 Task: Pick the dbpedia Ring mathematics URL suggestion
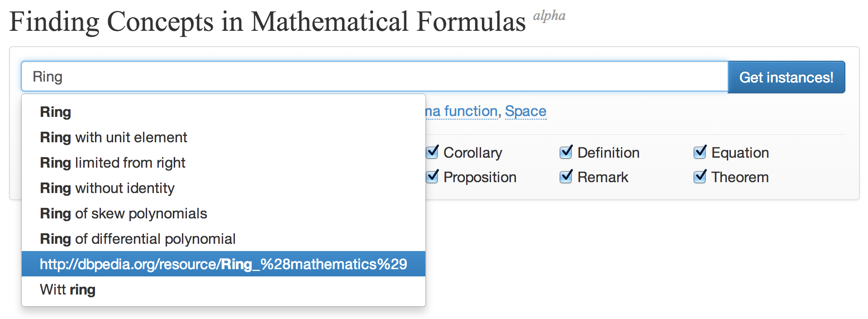point(223,264)
